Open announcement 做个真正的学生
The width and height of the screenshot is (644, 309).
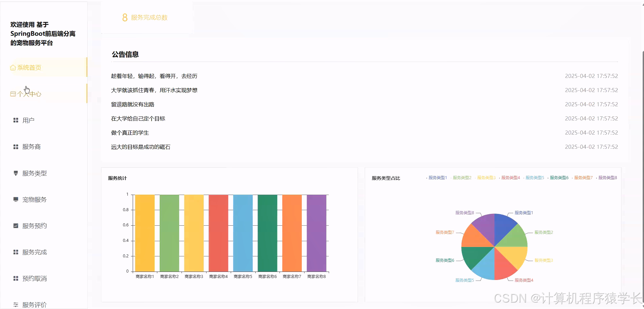130,133
